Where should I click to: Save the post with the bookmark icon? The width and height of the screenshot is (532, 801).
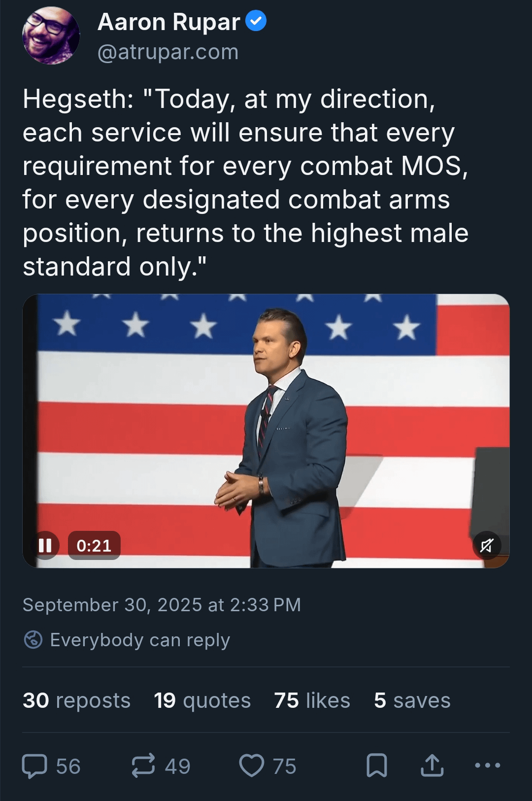coord(377,766)
